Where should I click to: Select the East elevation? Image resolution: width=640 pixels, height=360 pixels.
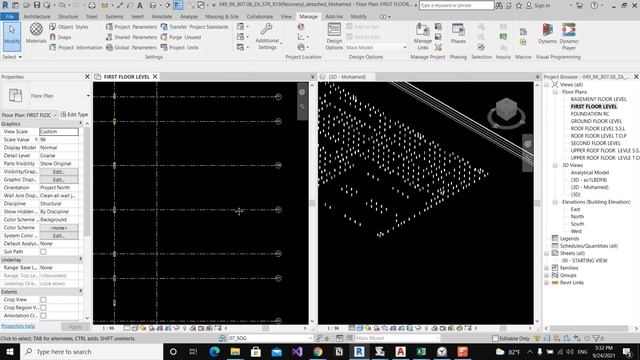(575, 209)
